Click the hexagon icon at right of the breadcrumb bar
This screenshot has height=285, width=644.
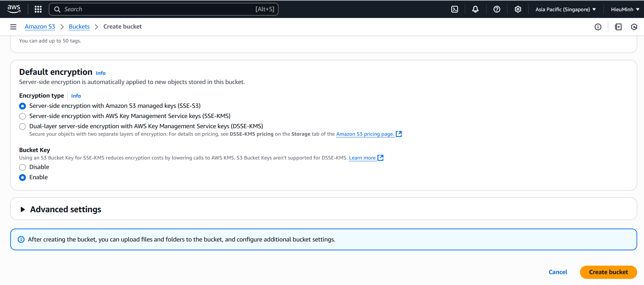coord(634,27)
